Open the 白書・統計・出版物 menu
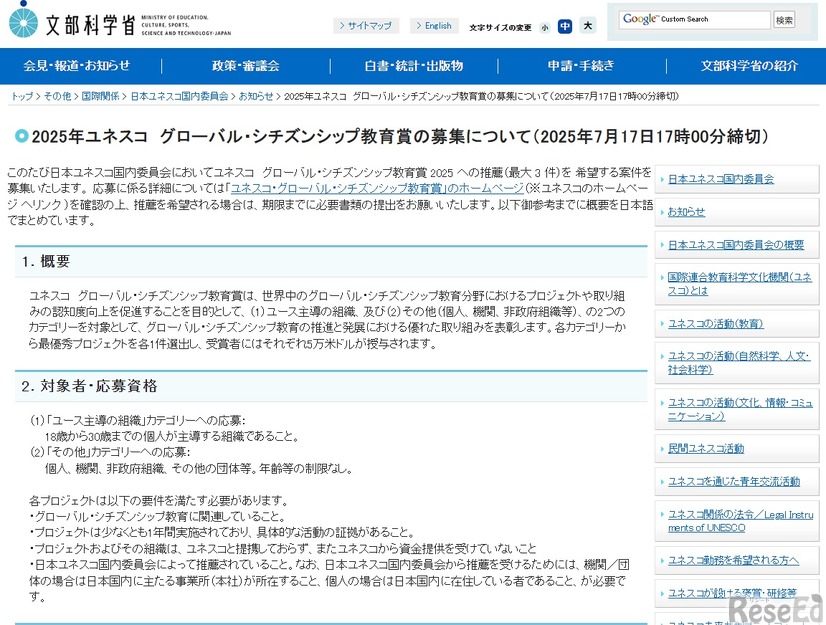This screenshot has height=625, width=826. (x=414, y=66)
